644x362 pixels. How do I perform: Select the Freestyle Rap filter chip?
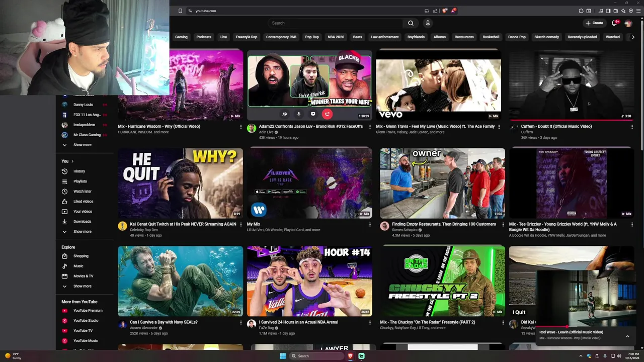tap(247, 37)
